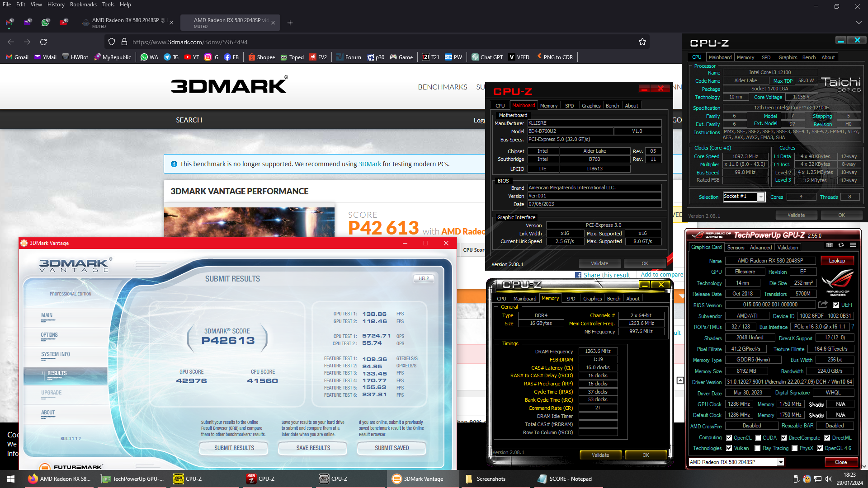Open the Gmail bookmark
Image resolution: width=868 pixels, height=488 pixels.
[x=17, y=57]
